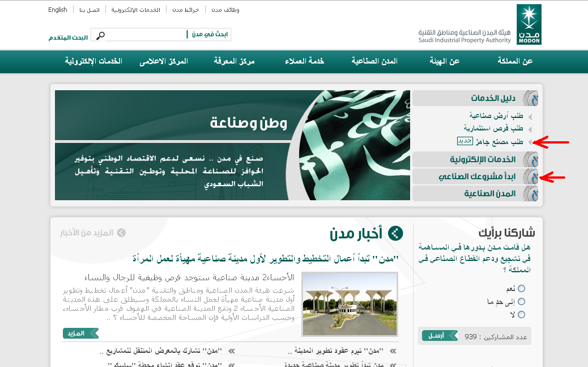Open خرائط مدن link
The height and width of the screenshot is (367, 588).
186,10
